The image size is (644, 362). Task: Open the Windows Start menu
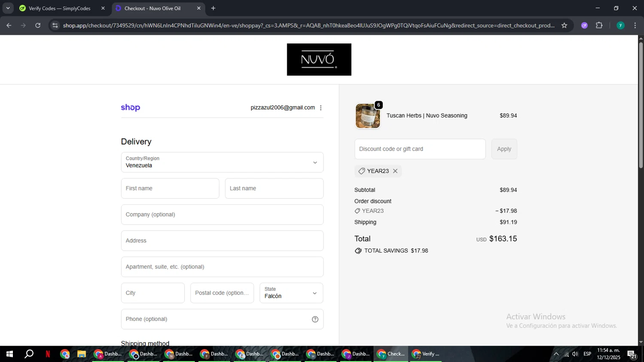click(x=9, y=354)
